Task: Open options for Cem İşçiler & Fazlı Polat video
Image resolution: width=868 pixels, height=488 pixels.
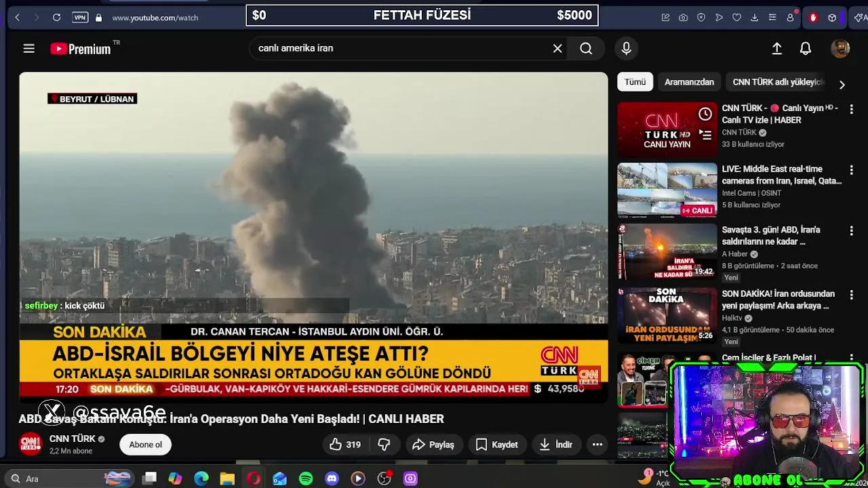Action: tap(851, 358)
